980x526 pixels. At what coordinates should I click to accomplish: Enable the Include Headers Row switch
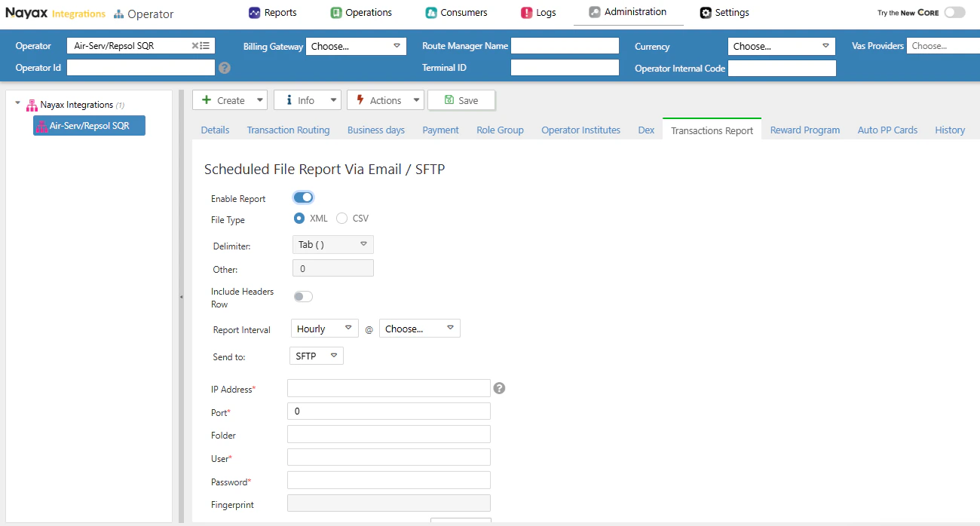pyautogui.click(x=303, y=297)
